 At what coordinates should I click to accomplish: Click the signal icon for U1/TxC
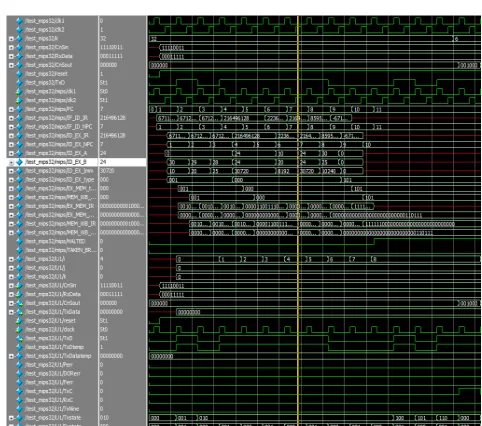(x=19, y=391)
